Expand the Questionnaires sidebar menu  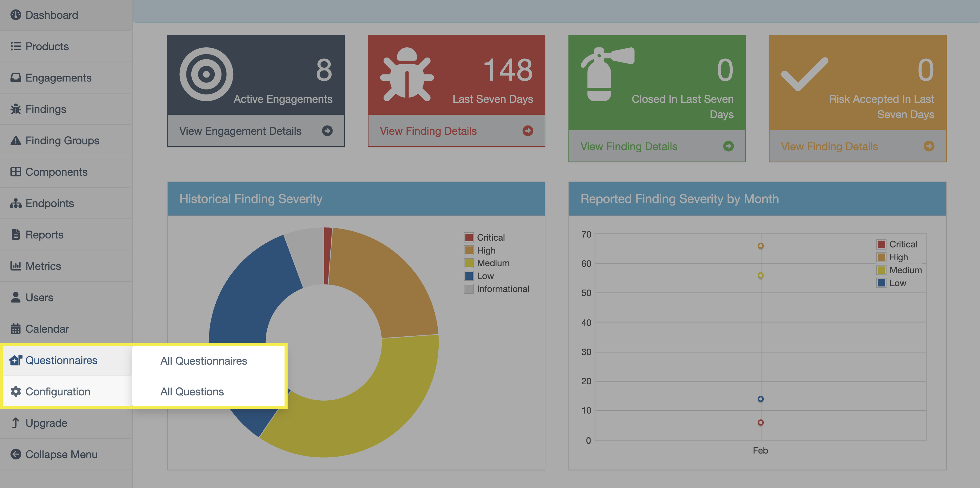click(x=61, y=360)
